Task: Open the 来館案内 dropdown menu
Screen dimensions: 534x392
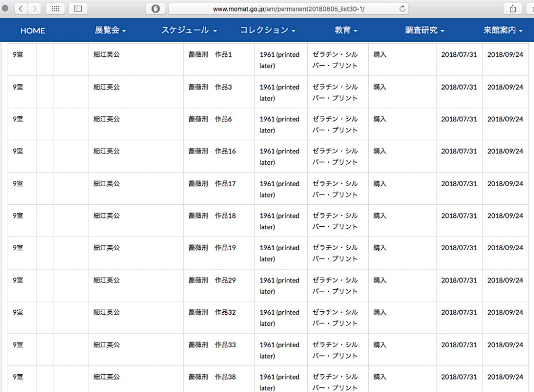Action: tap(503, 30)
